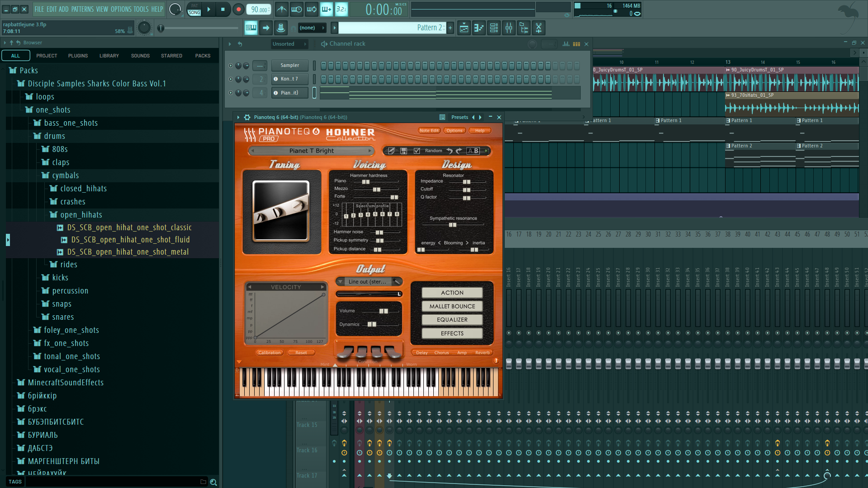Toggle the Sampler channel mute LED

(231, 66)
